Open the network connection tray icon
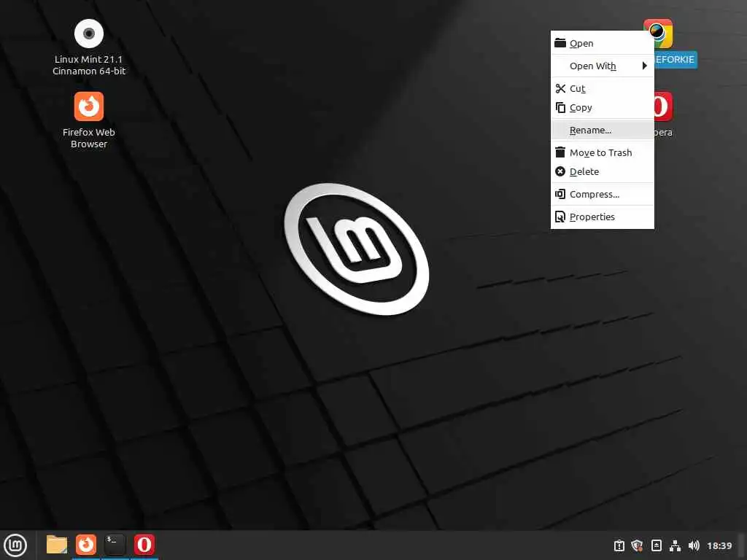The height and width of the screenshot is (560, 747). tap(675, 545)
